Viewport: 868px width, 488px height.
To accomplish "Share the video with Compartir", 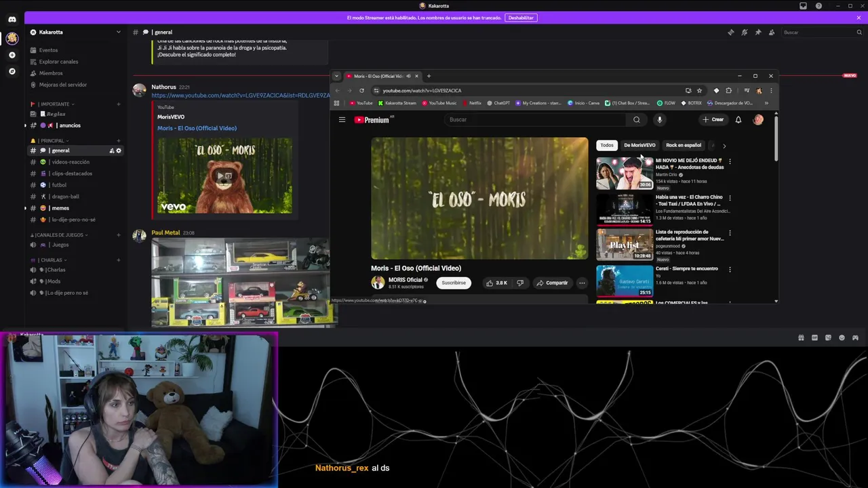I will 552,283.
